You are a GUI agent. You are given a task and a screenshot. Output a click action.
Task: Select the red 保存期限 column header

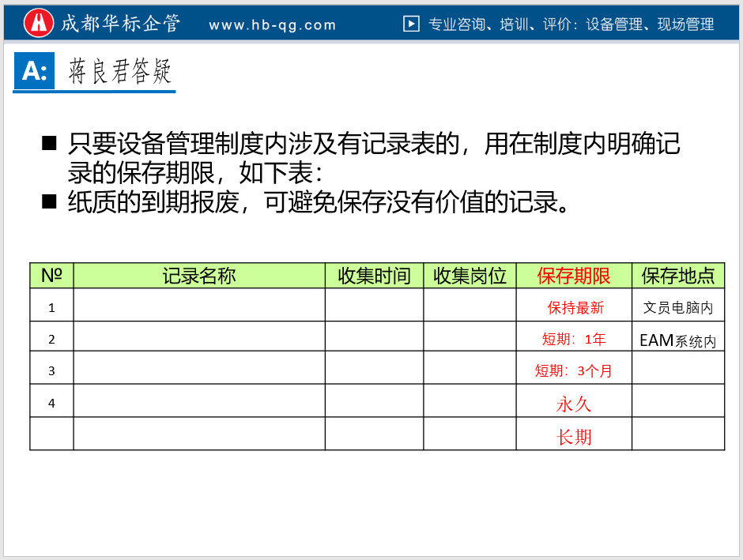[x=574, y=276]
